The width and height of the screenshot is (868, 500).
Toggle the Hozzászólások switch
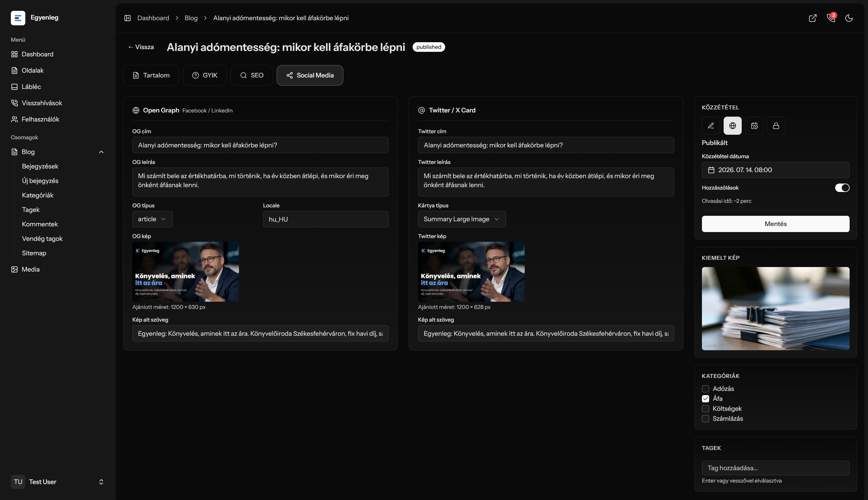(x=842, y=188)
